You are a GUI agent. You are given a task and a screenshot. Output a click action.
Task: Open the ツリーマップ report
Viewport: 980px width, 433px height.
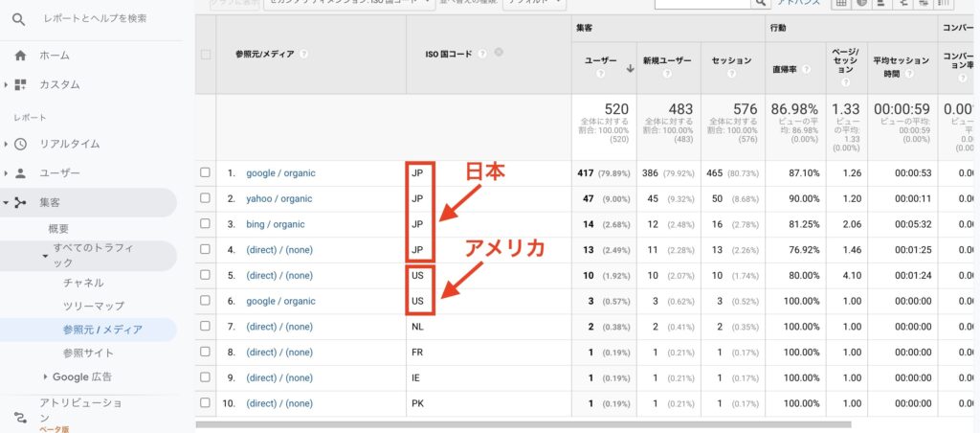(93, 306)
